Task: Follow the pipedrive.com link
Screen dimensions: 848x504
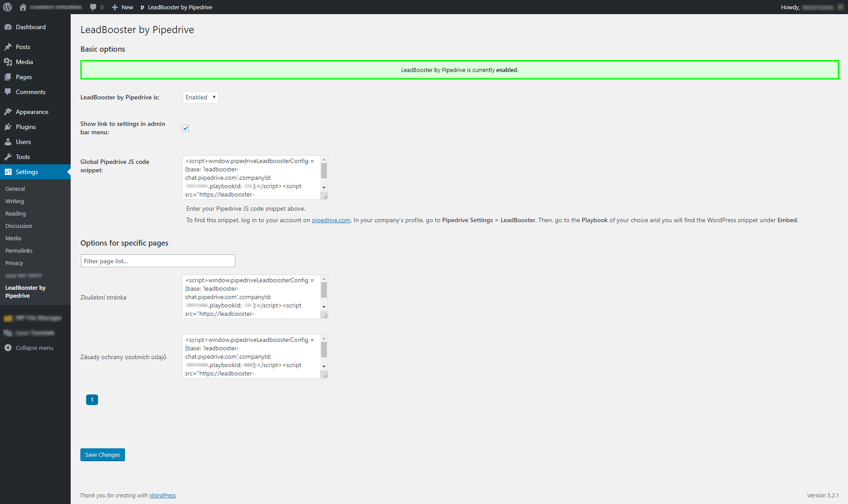Action: tap(331, 220)
